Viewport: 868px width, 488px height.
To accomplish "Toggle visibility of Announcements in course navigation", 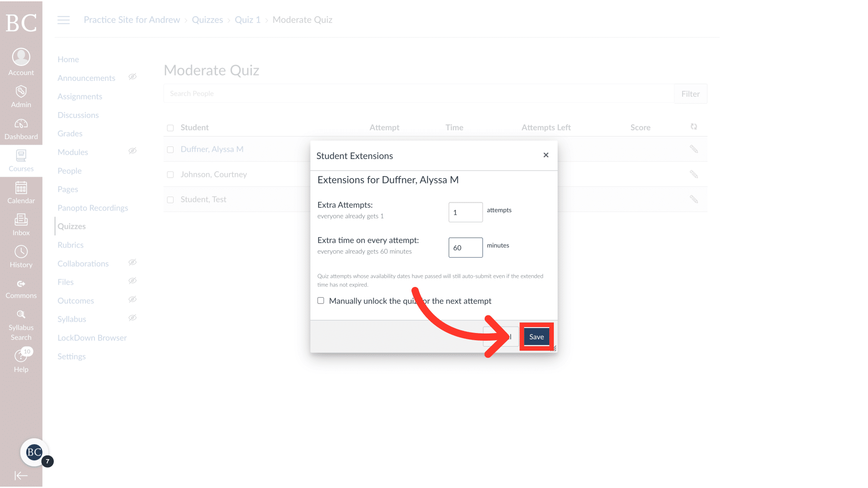I will click(x=132, y=76).
